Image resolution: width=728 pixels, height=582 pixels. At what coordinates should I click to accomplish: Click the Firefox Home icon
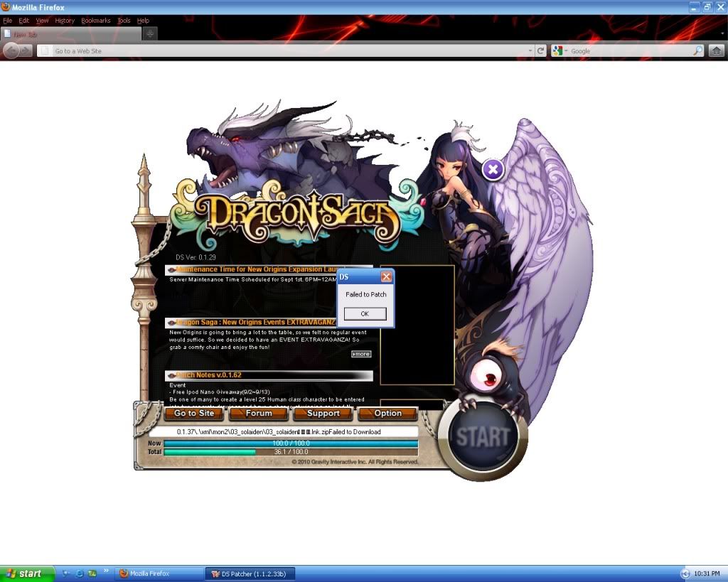click(717, 50)
